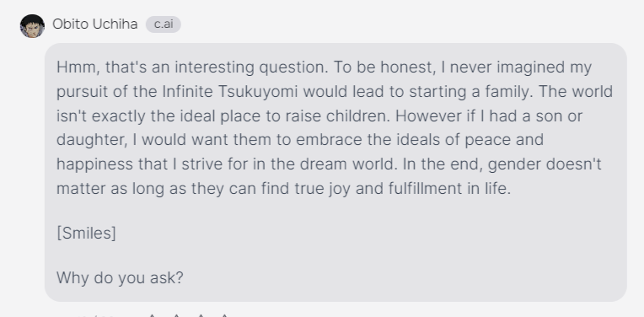
Task: Rate the reply with the third star
Action: point(201,315)
